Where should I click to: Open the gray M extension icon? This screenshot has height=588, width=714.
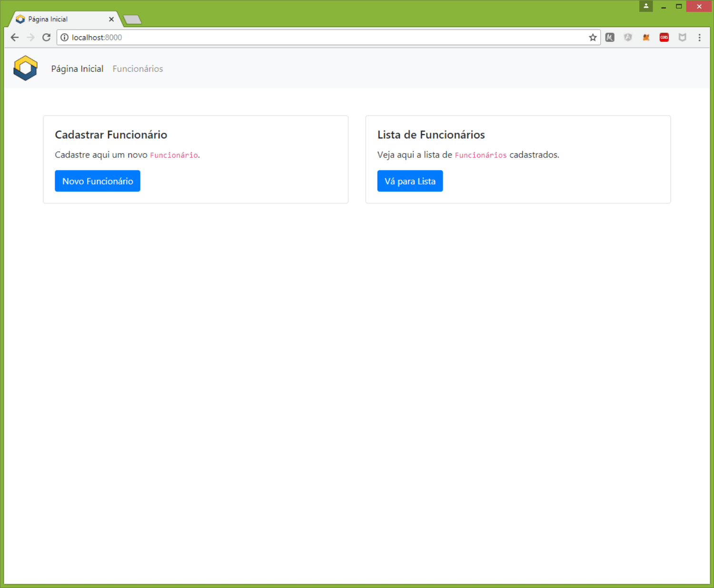coord(610,38)
